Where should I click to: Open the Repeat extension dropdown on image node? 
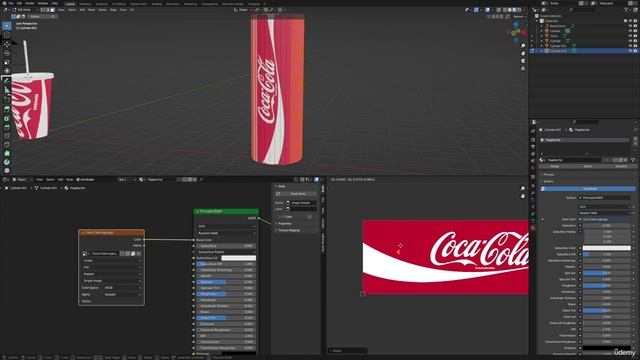(111, 274)
